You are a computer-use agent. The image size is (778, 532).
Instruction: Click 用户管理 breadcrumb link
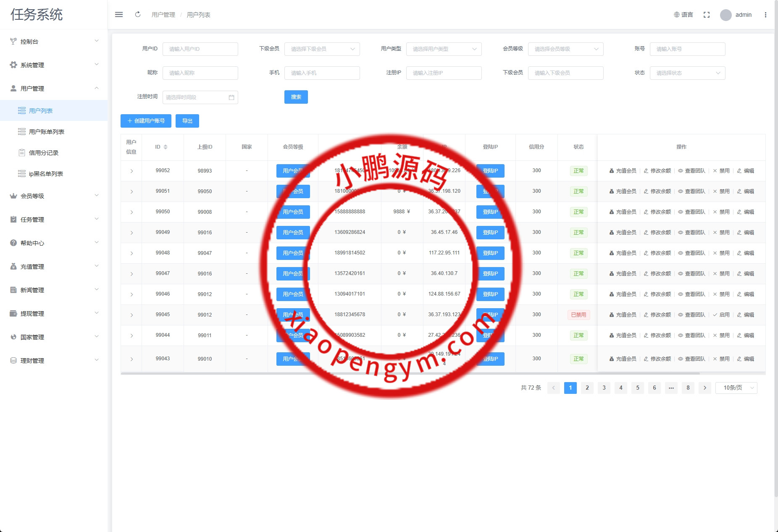coord(163,15)
